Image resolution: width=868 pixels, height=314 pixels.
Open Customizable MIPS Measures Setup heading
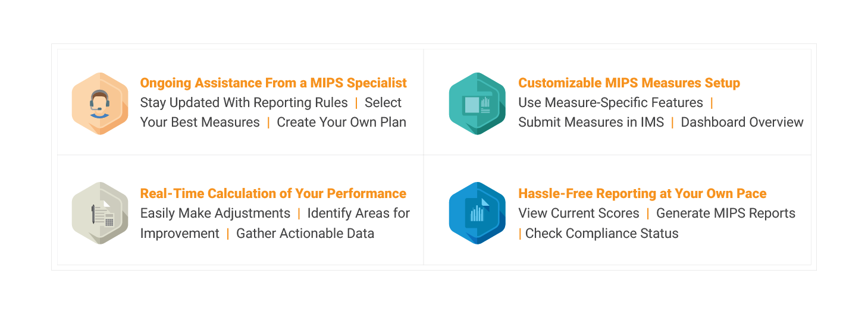pyautogui.click(x=629, y=83)
